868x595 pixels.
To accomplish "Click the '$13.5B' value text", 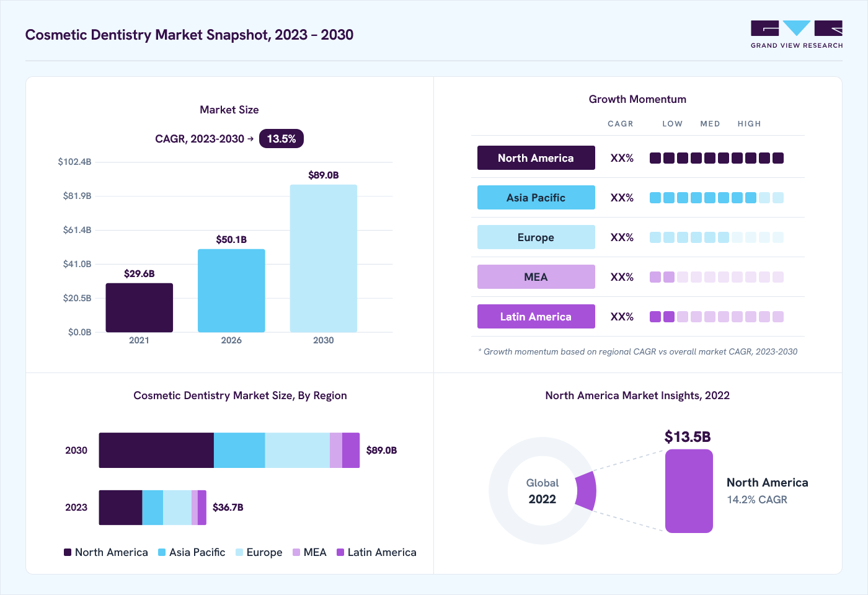I will click(x=688, y=437).
